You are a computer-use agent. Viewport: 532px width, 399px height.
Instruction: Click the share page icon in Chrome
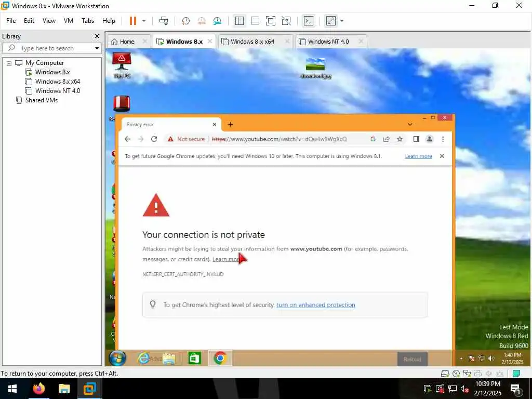(x=386, y=139)
